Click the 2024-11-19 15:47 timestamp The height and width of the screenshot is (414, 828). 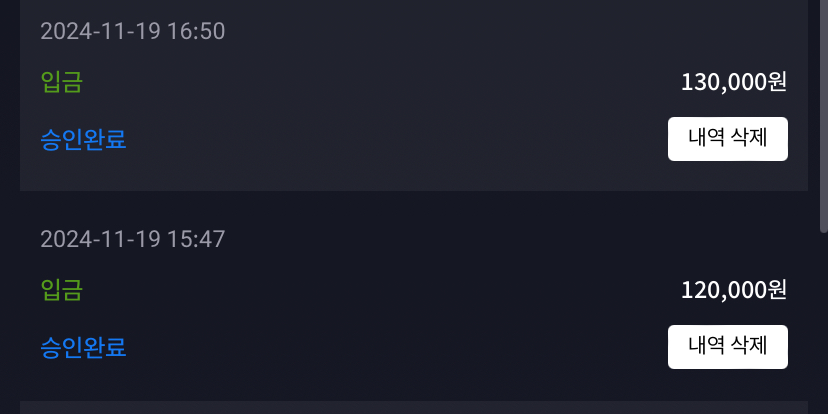tap(133, 239)
